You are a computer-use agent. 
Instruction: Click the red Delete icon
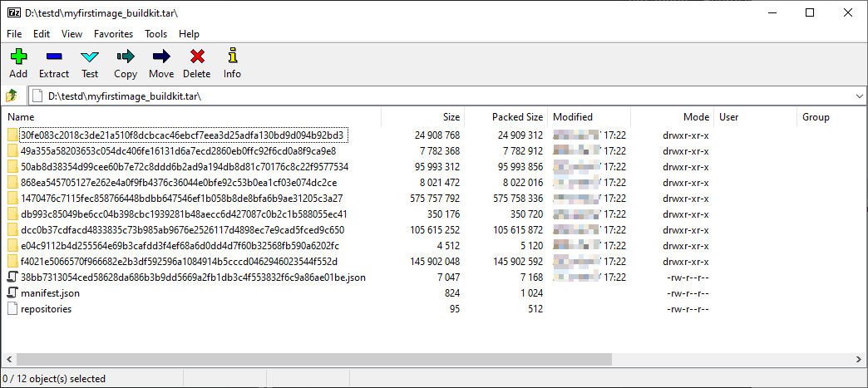point(197,64)
